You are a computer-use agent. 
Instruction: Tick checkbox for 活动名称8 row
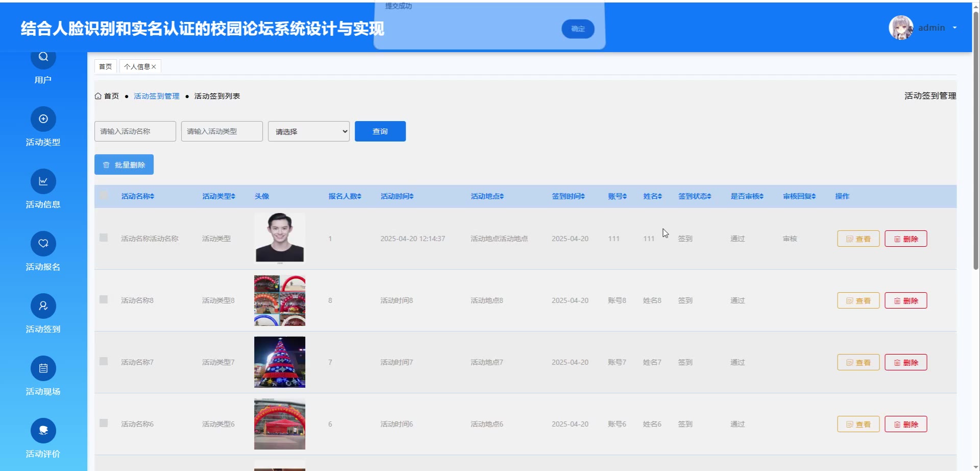coord(104,299)
